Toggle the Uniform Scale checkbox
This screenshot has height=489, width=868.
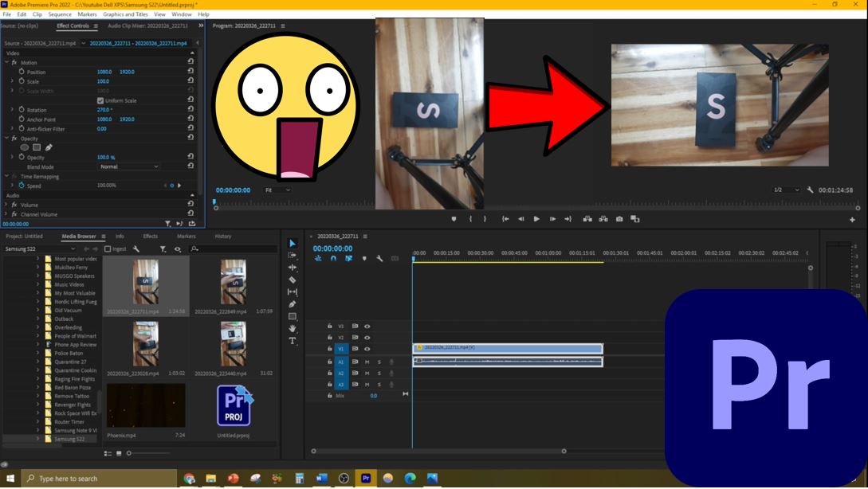click(100, 100)
